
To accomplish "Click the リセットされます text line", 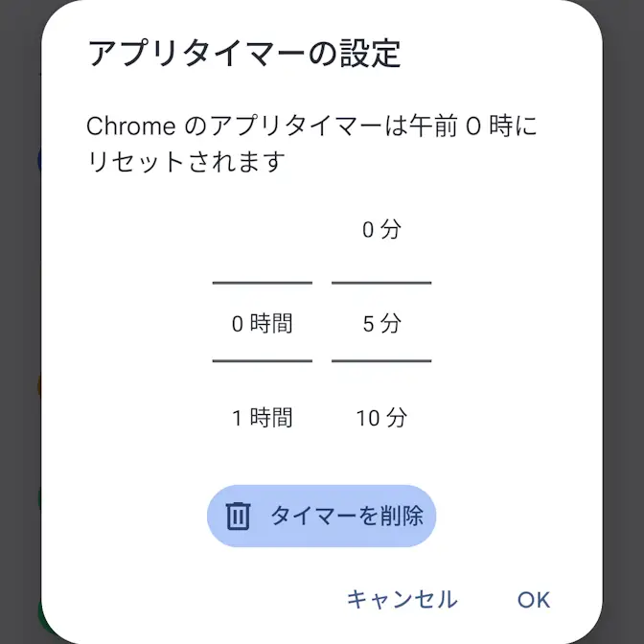I will (x=186, y=162).
